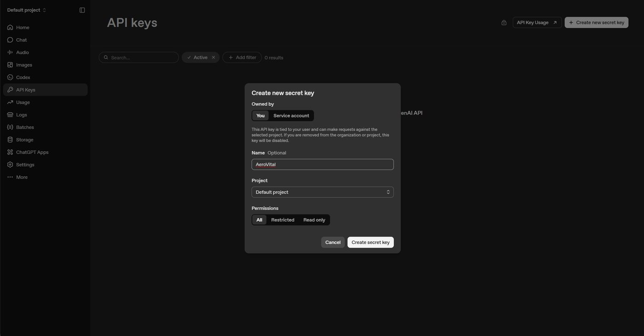Open the Audio waveform icon
The height and width of the screenshot is (336, 644).
pos(10,52)
